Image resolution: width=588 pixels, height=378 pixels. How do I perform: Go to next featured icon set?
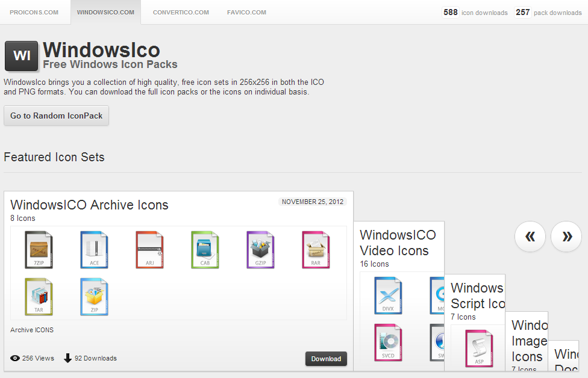coord(566,237)
